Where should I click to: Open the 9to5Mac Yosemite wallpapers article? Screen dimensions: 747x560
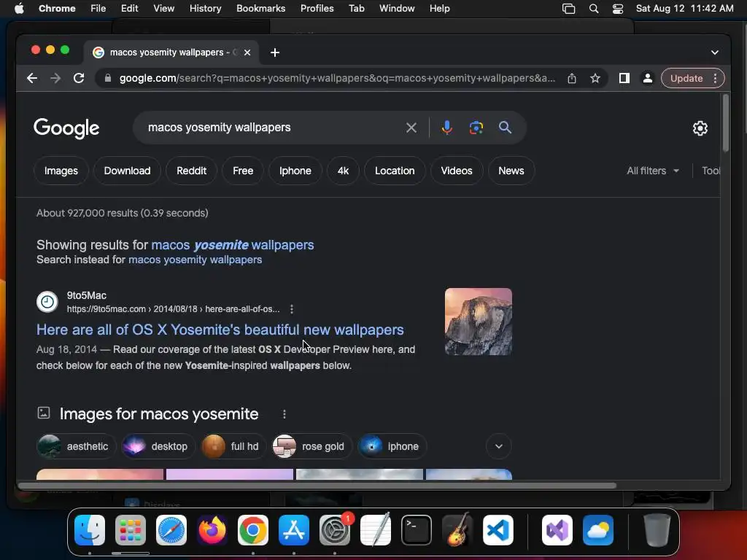coord(220,330)
